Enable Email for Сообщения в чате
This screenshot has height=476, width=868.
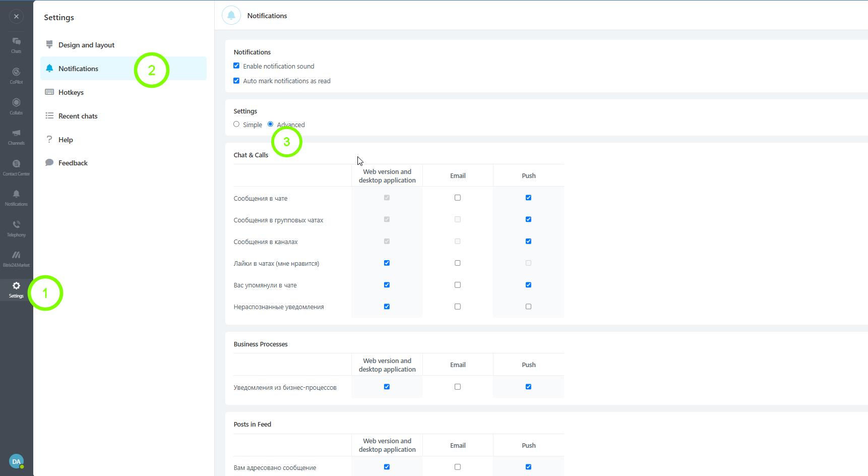click(458, 198)
